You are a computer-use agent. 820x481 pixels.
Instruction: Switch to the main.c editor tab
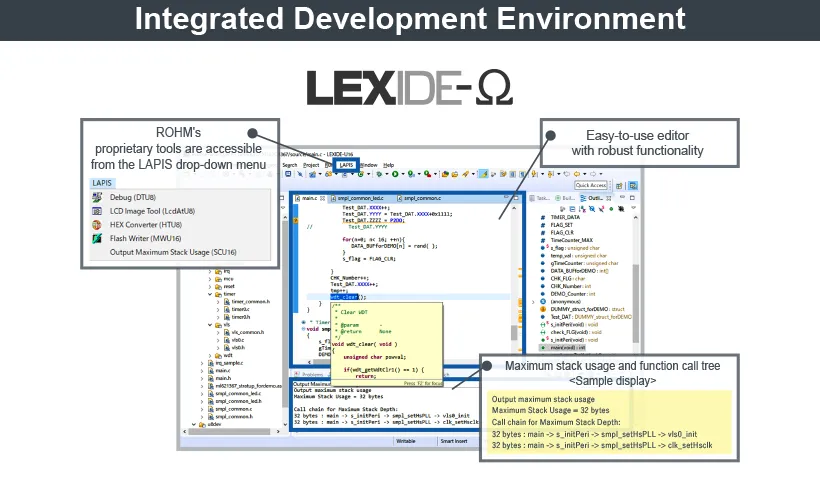tap(310, 198)
